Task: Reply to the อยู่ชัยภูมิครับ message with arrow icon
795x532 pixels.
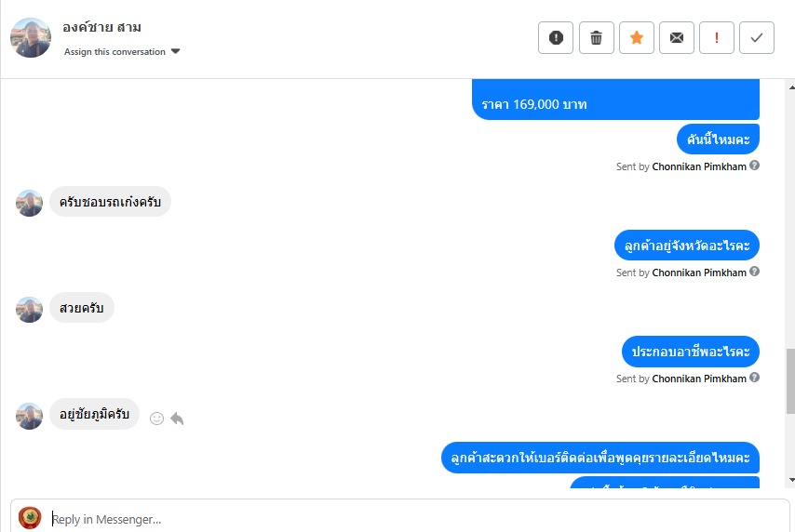Action: (x=177, y=419)
